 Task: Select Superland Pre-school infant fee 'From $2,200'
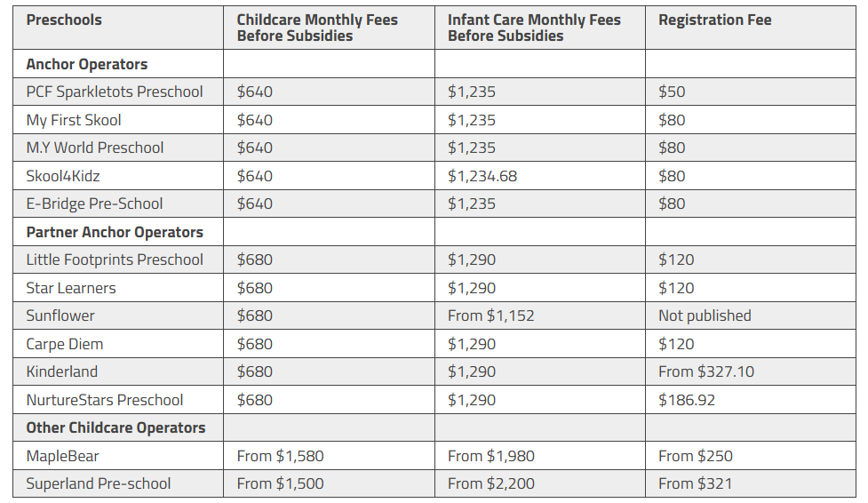pyautogui.click(x=491, y=483)
